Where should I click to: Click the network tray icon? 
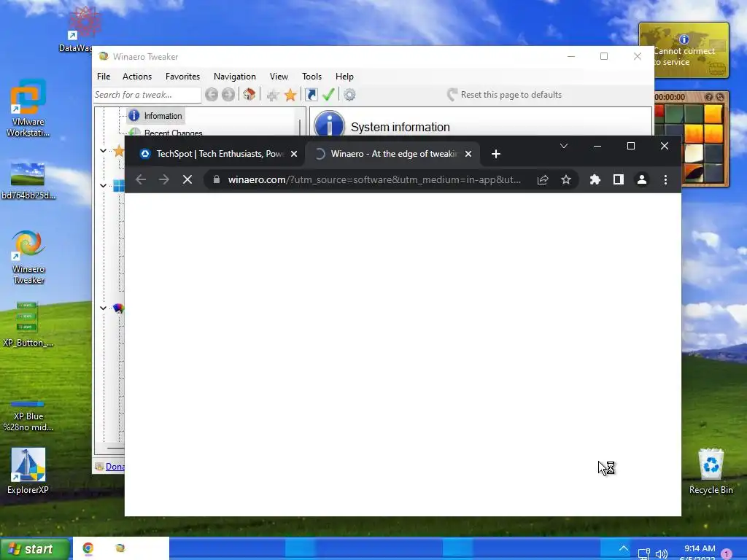[643, 554]
